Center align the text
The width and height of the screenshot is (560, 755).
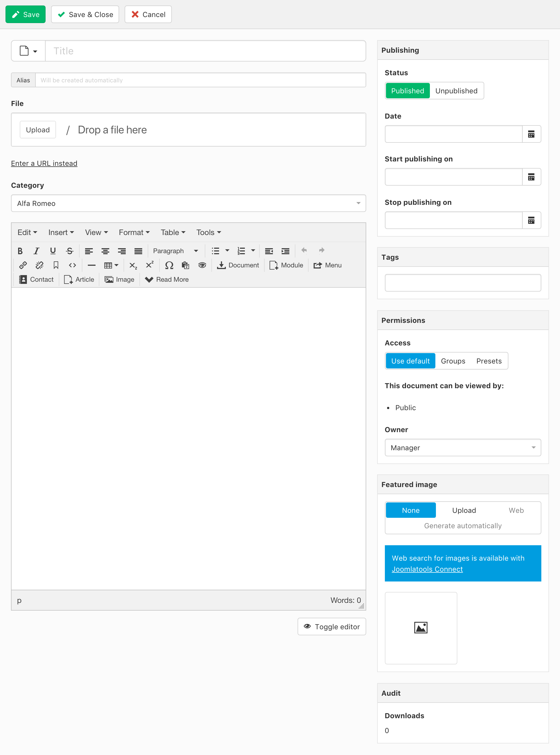105,251
